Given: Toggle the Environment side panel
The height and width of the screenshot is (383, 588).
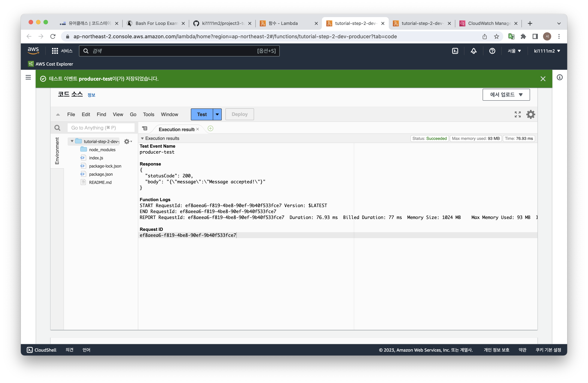Looking at the screenshot, I should click(x=57, y=151).
